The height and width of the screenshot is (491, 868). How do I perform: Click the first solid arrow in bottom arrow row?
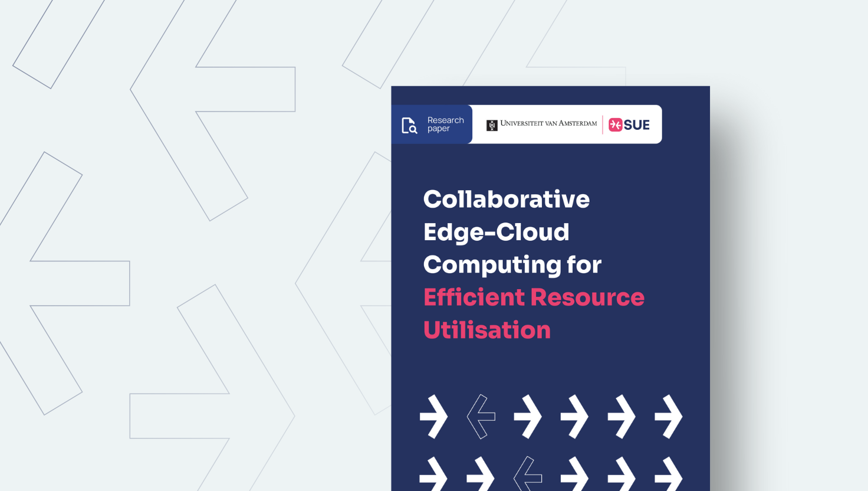point(434,473)
